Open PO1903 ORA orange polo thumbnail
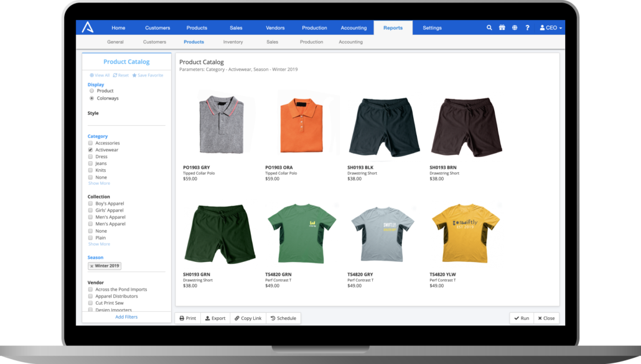This screenshot has height=364, width=641. point(302,125)
